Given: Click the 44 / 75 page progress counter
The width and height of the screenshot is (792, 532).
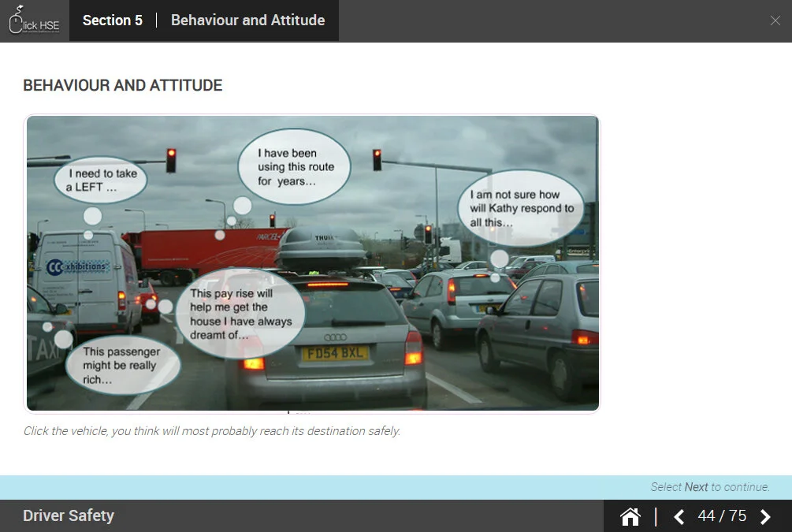Looking at the screenshot, I should pos(720,515).
